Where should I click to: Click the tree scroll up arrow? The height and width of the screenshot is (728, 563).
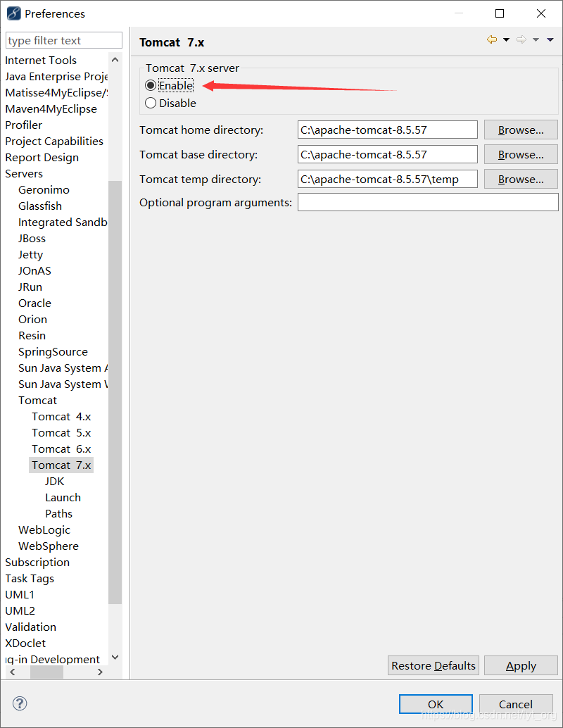coord(115,60)
